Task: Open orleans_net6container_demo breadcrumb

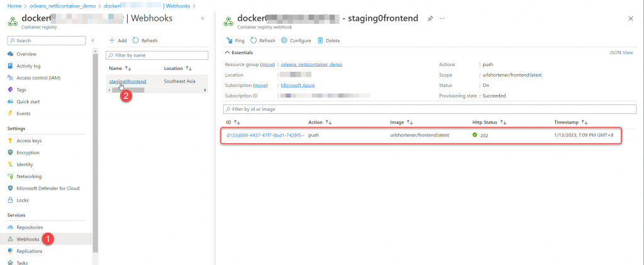Action: pyautogui.click(x=62, y=6)
